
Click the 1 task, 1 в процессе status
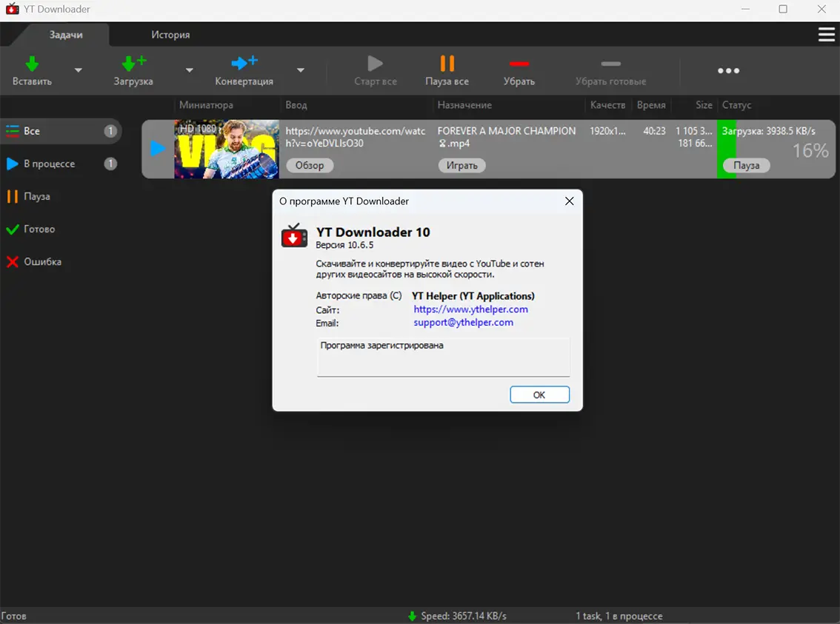tap(619, 616)
